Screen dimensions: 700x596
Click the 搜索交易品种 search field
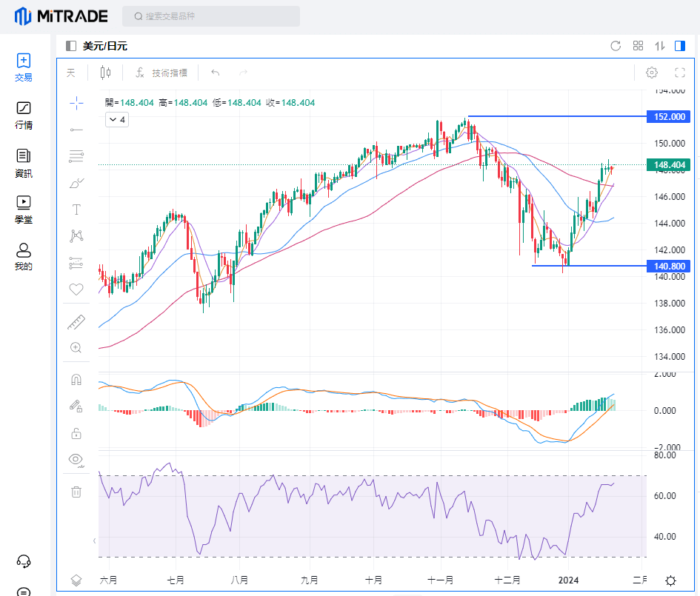(211, 16)
